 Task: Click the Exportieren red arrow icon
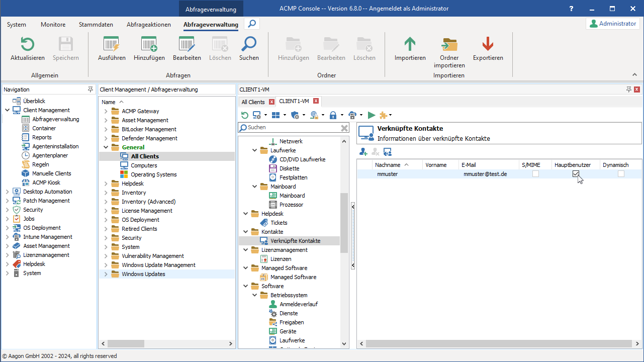click(488, 45)
